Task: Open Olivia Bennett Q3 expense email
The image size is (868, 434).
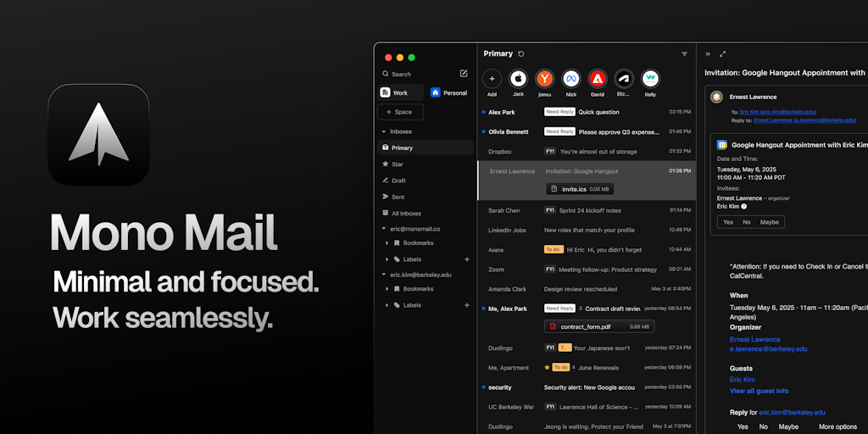Action: 587,131
